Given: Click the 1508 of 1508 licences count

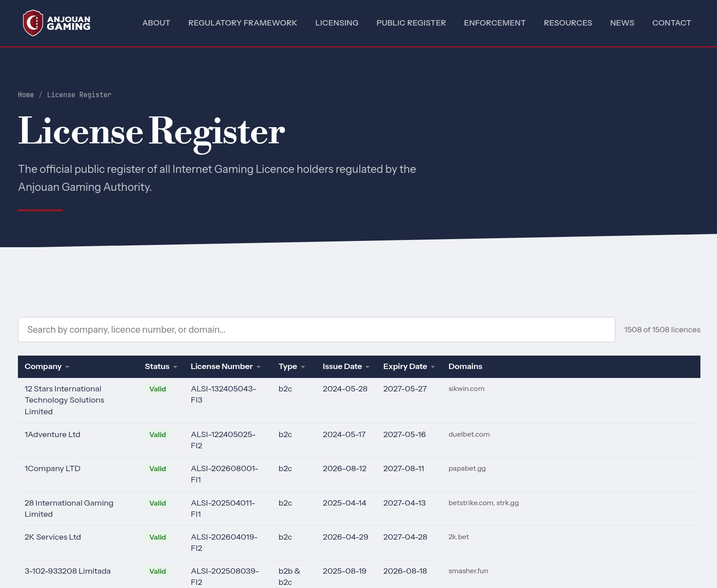Looking at the screenshot, I should 662,330.
